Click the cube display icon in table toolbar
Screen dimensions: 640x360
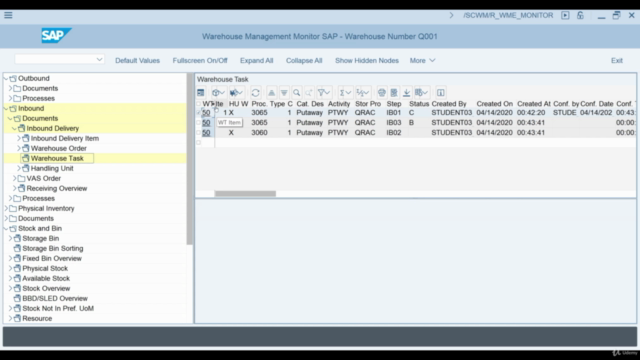click(218, 93)
